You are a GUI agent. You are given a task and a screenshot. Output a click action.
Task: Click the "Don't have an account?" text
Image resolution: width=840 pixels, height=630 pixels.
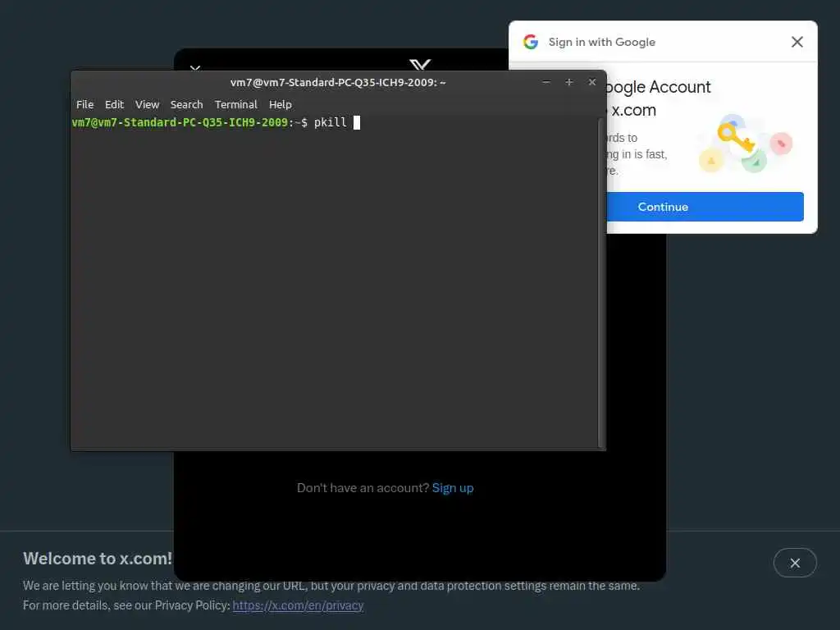(363, 488)
